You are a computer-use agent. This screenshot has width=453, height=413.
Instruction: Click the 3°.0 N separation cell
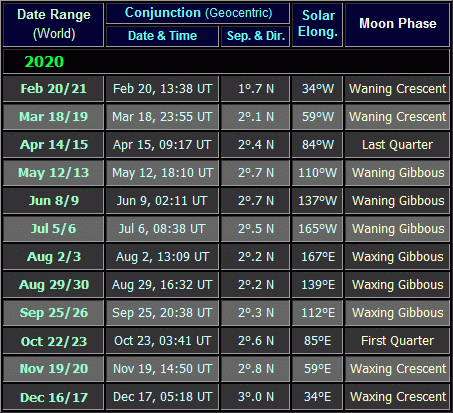[255, 397]
